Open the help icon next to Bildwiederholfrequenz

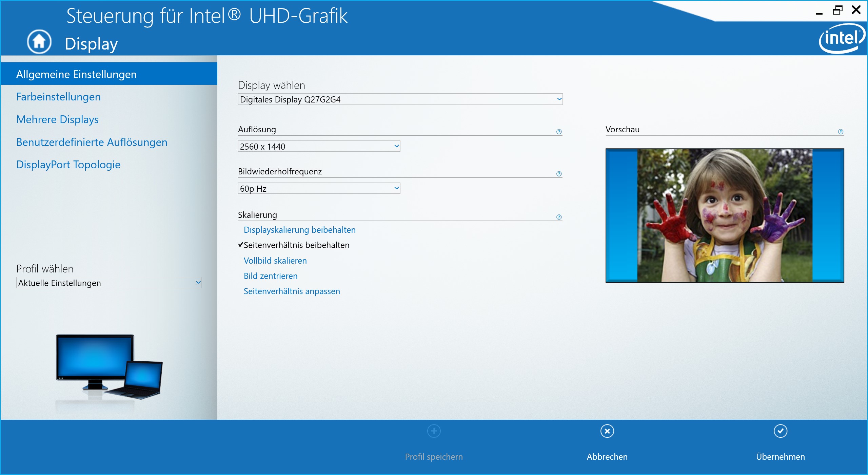(559, 174)
